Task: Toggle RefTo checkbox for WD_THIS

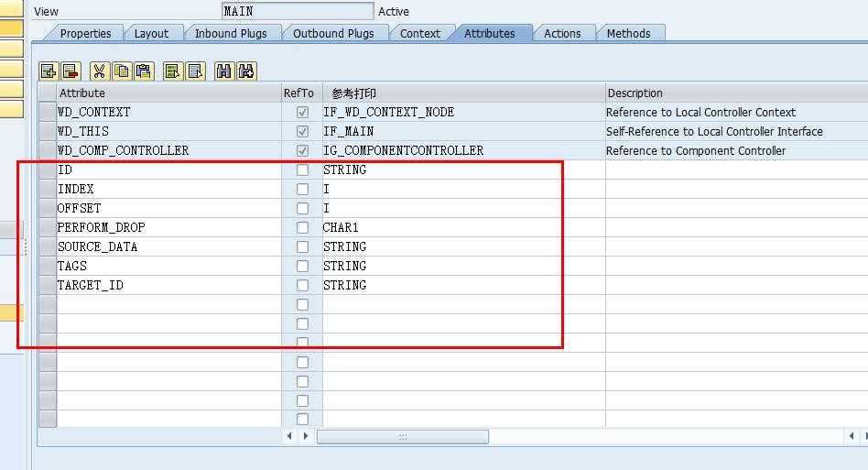Action: coord(302,131)
